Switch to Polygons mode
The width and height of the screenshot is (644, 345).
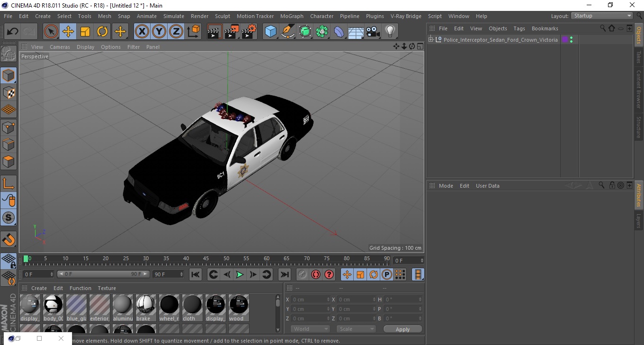point(9,161)
